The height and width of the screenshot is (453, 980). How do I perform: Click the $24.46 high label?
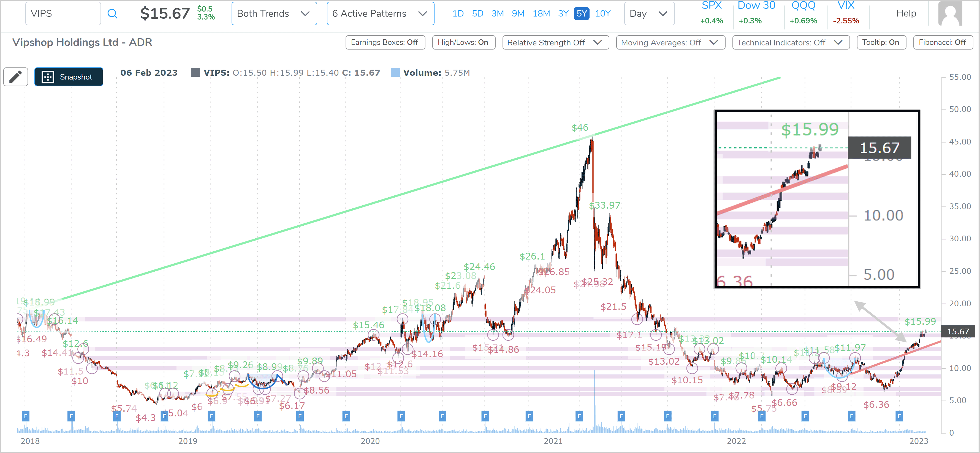click(x=479, y=267)
